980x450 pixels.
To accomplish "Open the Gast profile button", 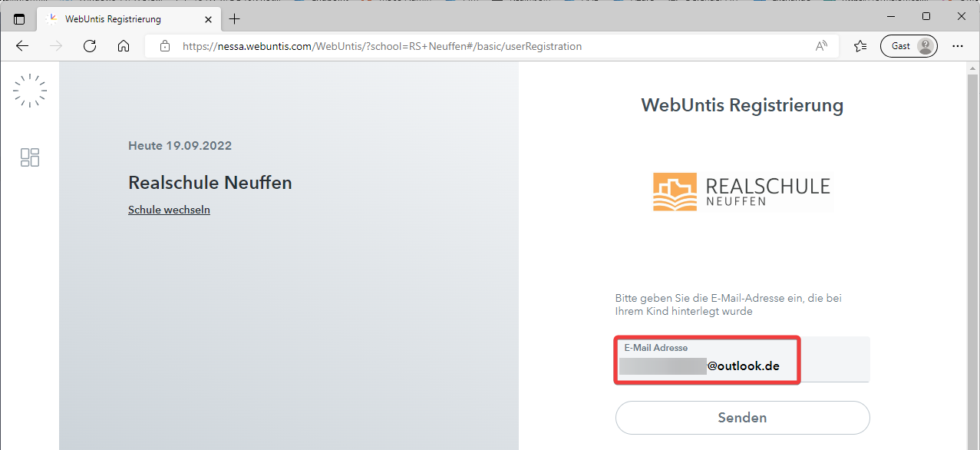I will pyautogui.click(x=909, y=46).
